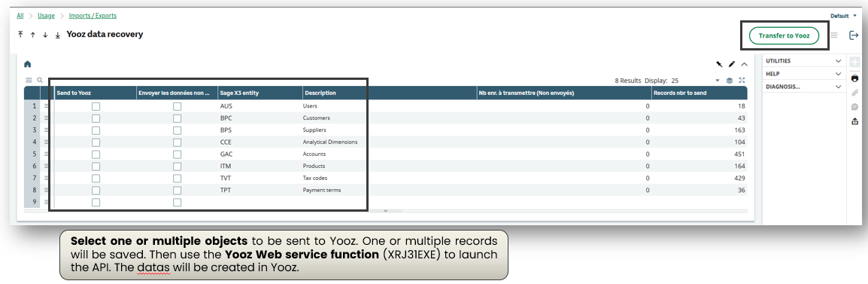868x284 pixels.
Task: Click the Description column header
Action: point(390,93)
